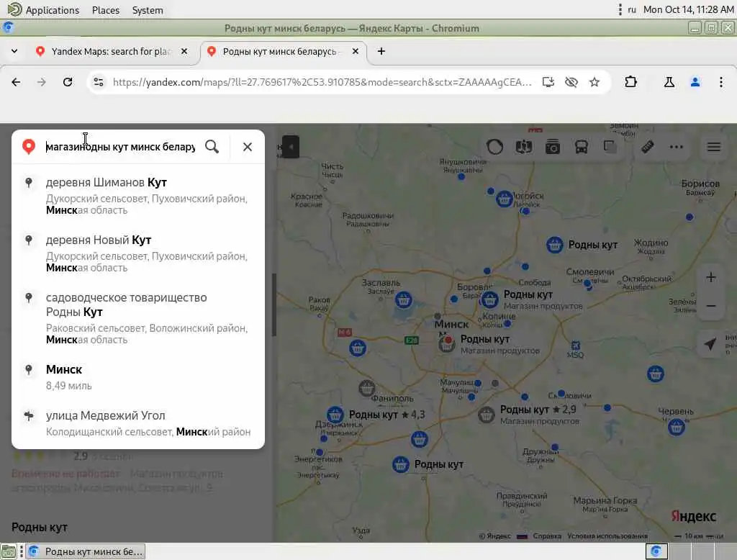The image size is (737, 560).
Task: Click the basket marker near Логойск
Action: click(505, 199)
